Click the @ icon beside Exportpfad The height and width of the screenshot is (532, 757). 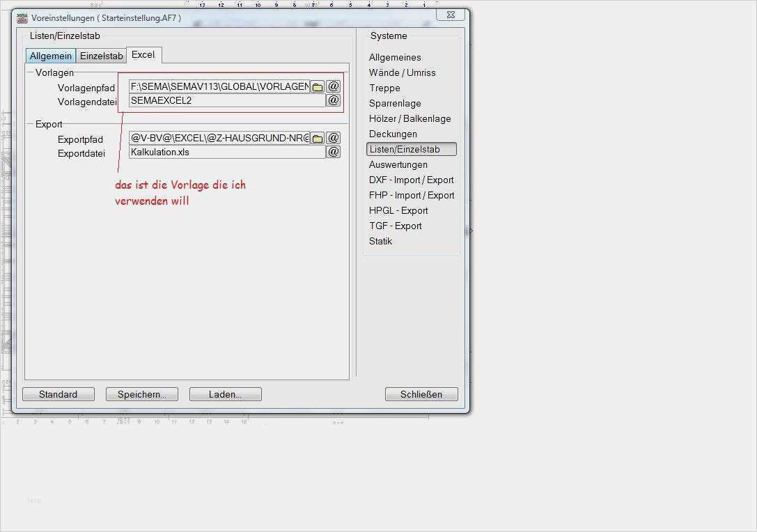333,138
